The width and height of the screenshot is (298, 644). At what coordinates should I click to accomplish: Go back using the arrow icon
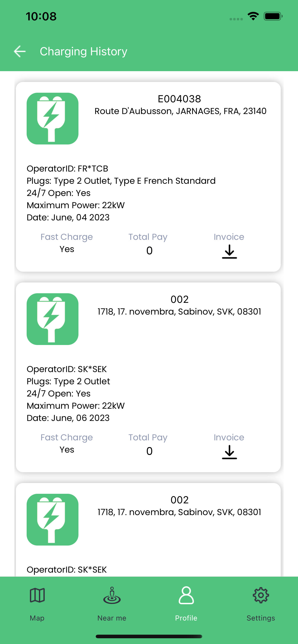(x=20, y=52)
